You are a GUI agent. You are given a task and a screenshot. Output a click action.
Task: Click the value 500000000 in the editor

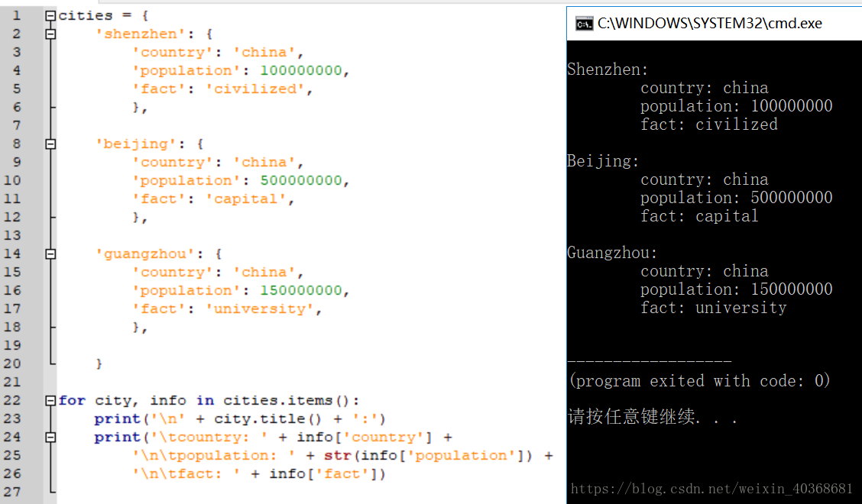pos(301,180)
